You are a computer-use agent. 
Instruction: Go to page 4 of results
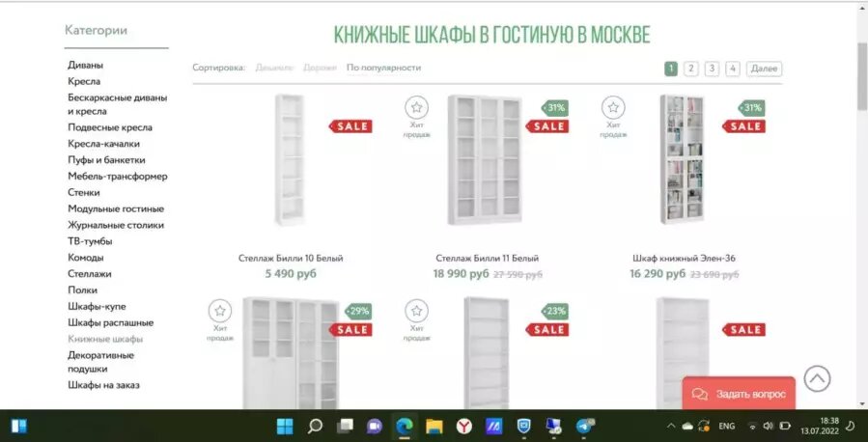[x=733, y=69]
